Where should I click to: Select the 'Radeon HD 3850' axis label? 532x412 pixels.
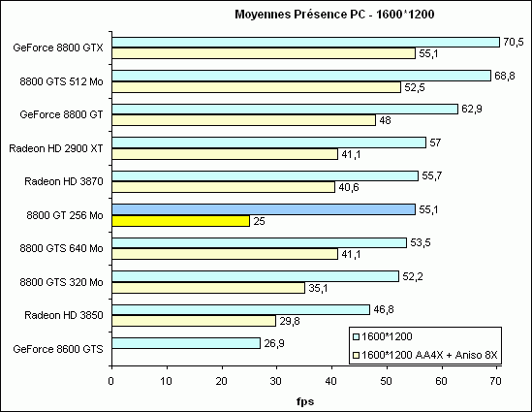click(x=64, y=315)
